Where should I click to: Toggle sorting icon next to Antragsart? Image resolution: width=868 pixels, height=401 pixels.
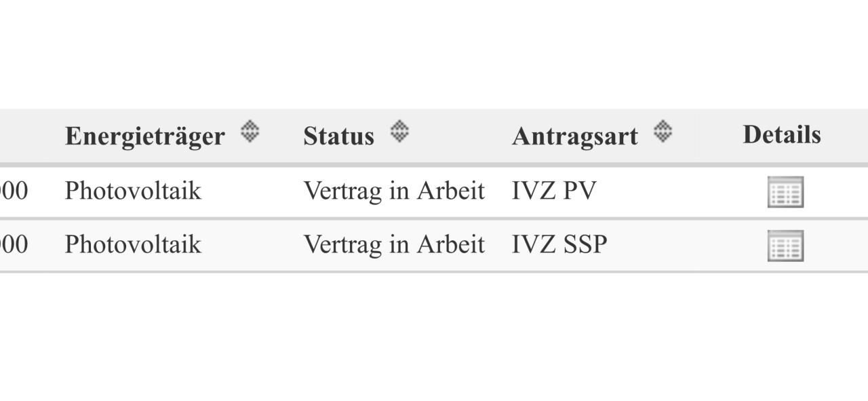pyautogui.click(x=663, y=131)
